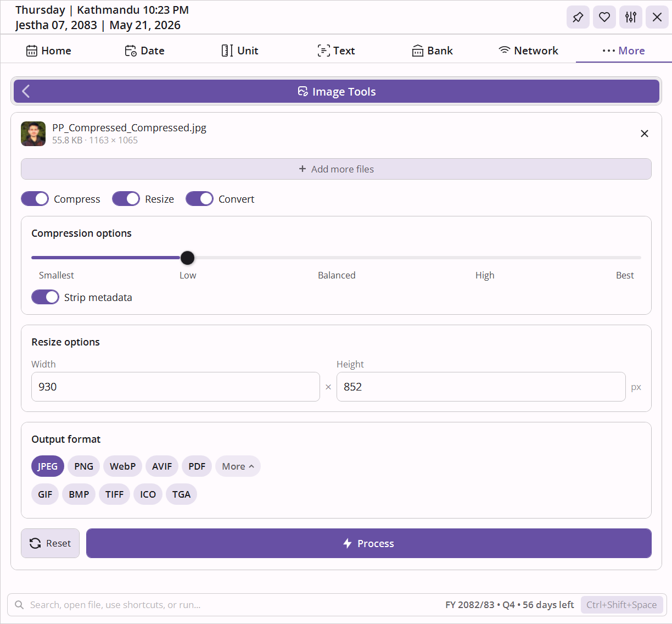Choose BMP output format

point(79,494)
